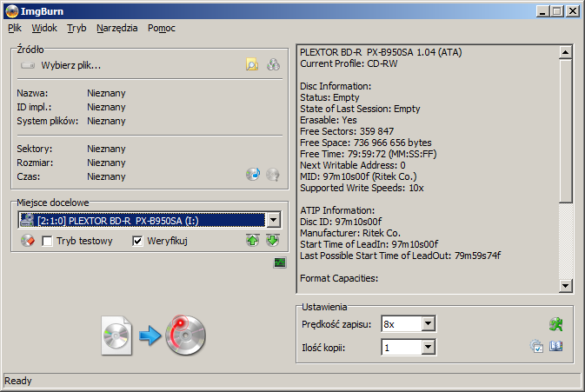Click the drive icon in destination combo

pos(27,220)
